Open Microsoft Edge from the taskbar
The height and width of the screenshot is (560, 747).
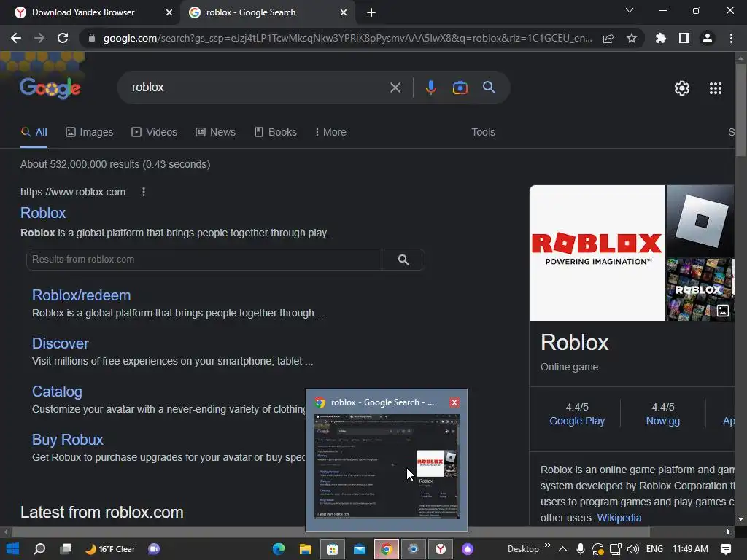click(x=279, y=549)
